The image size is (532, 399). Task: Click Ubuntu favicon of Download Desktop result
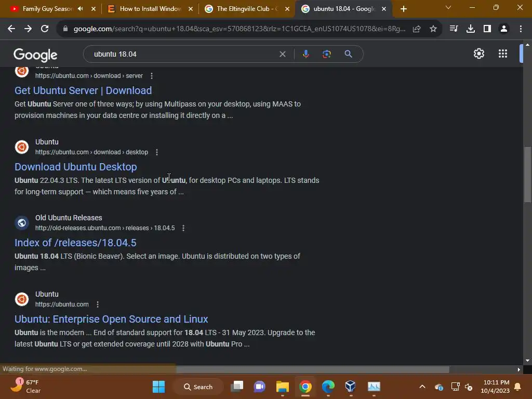tap(22, 147)
